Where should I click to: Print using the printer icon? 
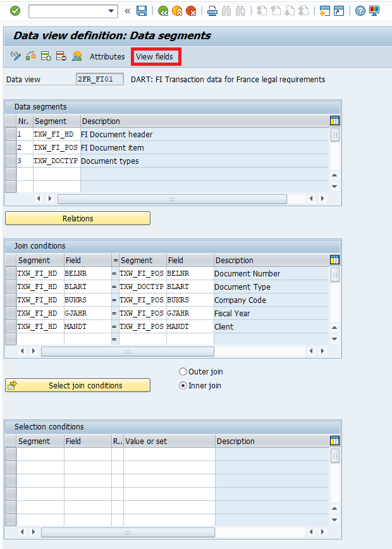(212, 11)
